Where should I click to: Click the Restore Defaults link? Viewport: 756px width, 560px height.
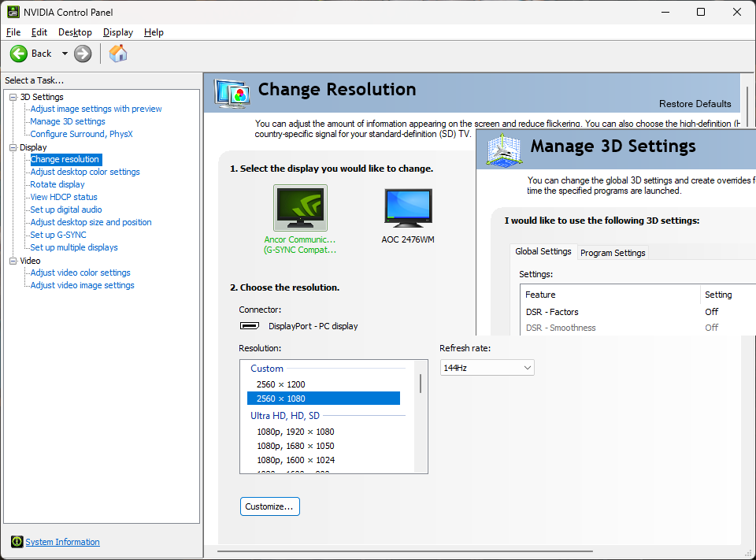[695, 104]
